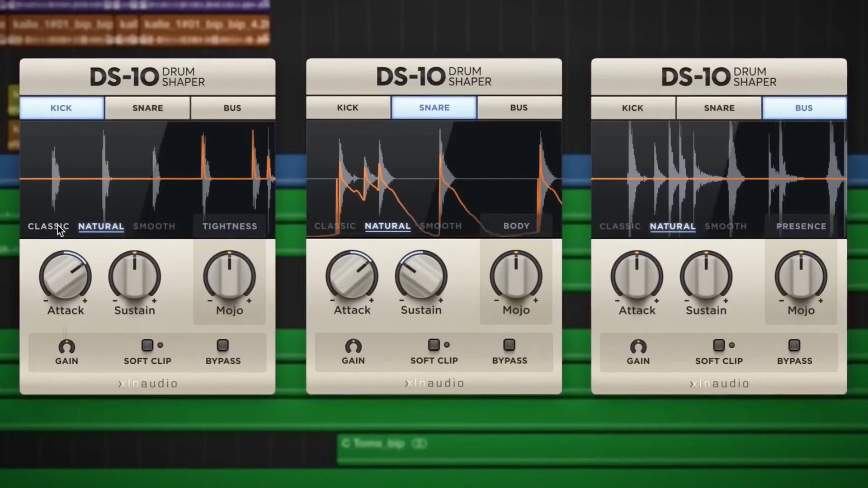
Task: Click xlnaudio logo in middle plugin
Action: click(434, 383)
